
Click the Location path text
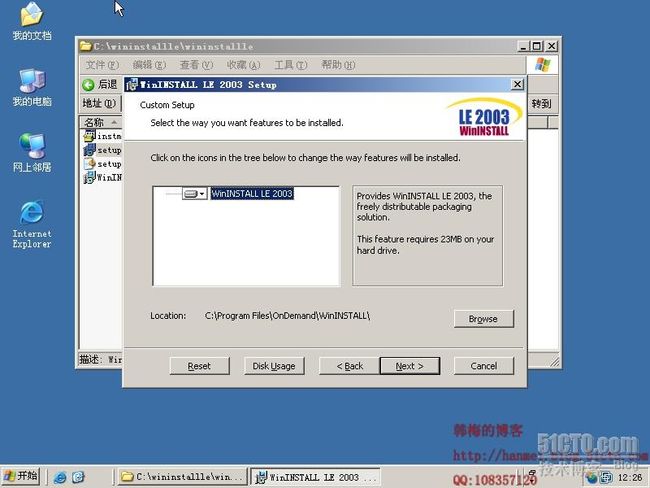(x=287, y=316)
